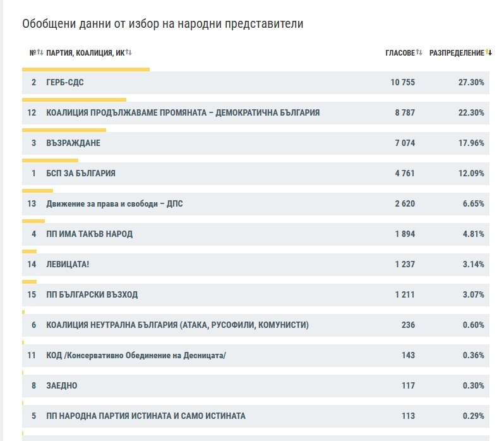Click the ПАРТИЯ, КОАЛИЦИЯ, ИК header label
This screenshot has width=504, height=441.
(85, 52)
